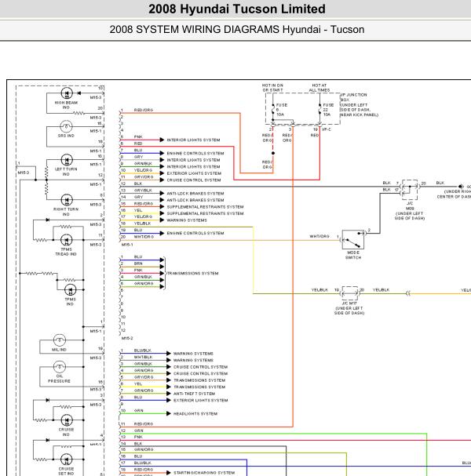Select the RIGHT TURN IND lamp symbol
The height and width of the screenshot is (476, 471).
[x=67, y=200]
